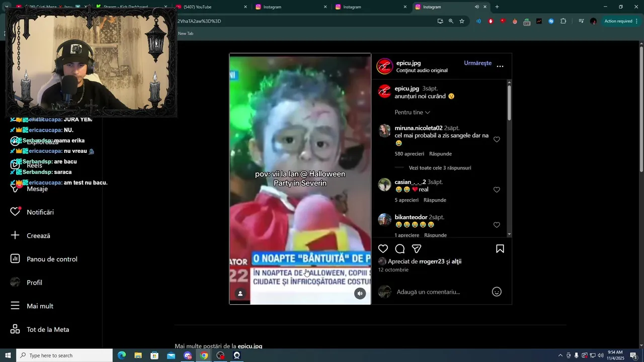View 580 aprecieri on miruna's comment
Image resolution: width=644 pixels, height=362 pixels.
pyautogui.click(x=409, y=154)
